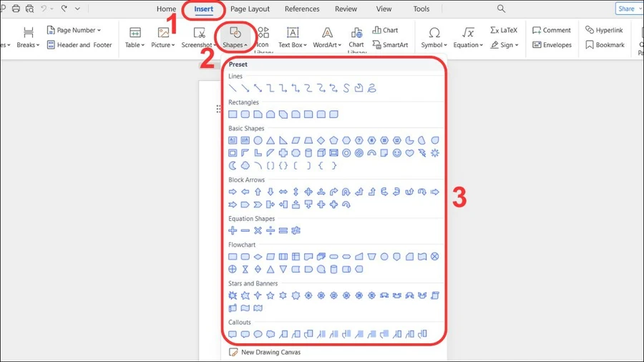Click the Share button
Viewport: 644px width, 362px height.
pyautogui.click(x=628, y=9)
